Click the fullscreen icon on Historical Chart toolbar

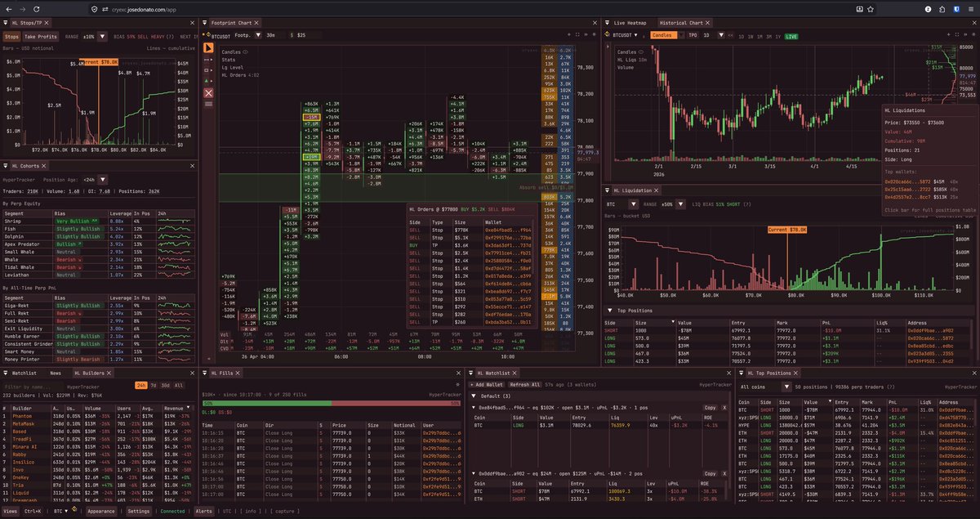click(x=957, y=35)
